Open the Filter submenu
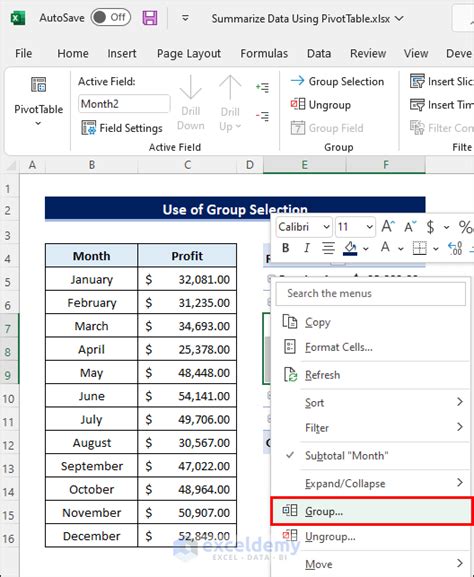The image size is (474, 577). pyautogui.click(x=370, y=428)
